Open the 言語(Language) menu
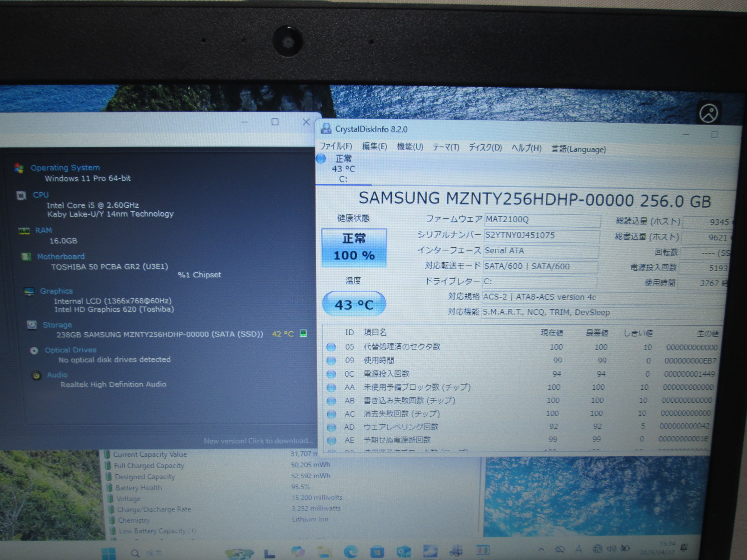Screen dimensions: 747x560 [578, 149]
